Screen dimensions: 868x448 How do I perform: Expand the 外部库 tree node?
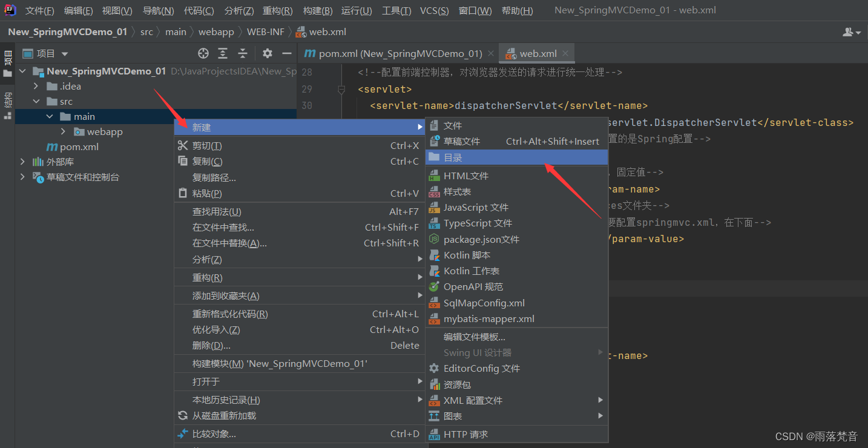(22, 162)
